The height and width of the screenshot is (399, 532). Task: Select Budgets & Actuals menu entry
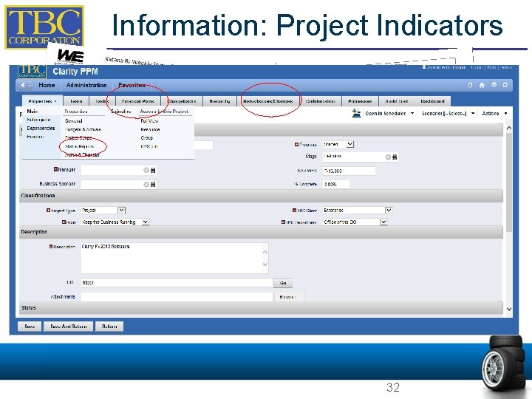click(83, 129)
